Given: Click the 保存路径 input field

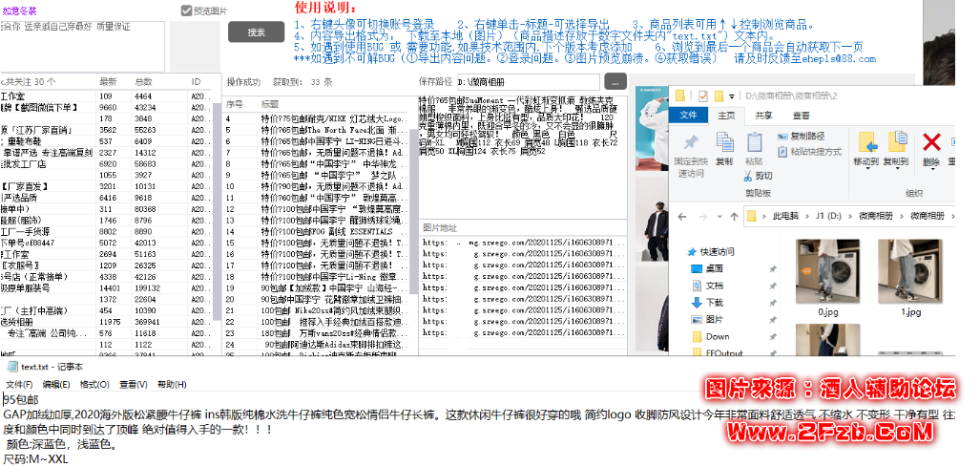Looking at the screenshot, I should (x=529, y=82).
